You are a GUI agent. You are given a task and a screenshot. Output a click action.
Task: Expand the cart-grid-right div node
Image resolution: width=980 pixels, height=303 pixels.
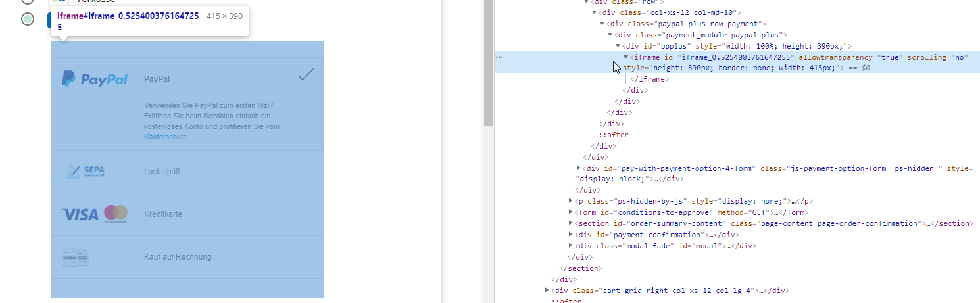[x=547, y=290]
